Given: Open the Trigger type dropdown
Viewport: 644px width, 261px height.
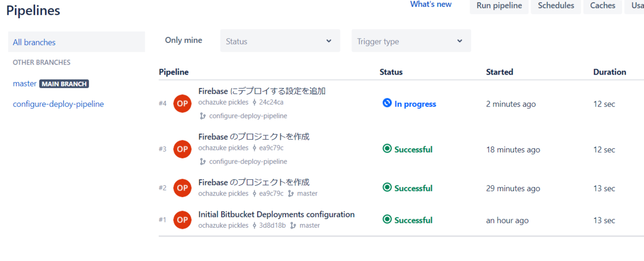Looking at the screenshot, I should 411,41.
